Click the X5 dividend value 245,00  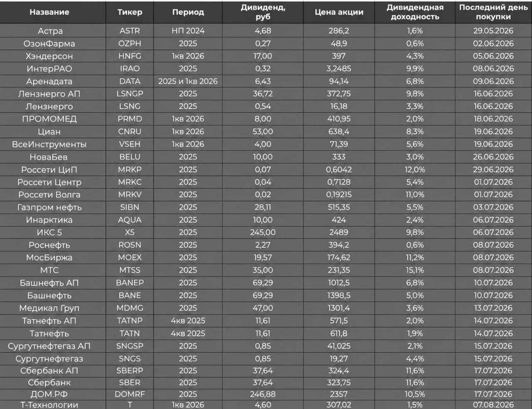(263, 232)
